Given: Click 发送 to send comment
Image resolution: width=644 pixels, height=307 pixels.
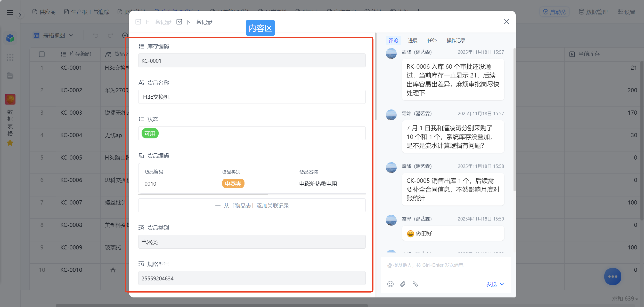Looking at the screenshot, I should [492, 284].
